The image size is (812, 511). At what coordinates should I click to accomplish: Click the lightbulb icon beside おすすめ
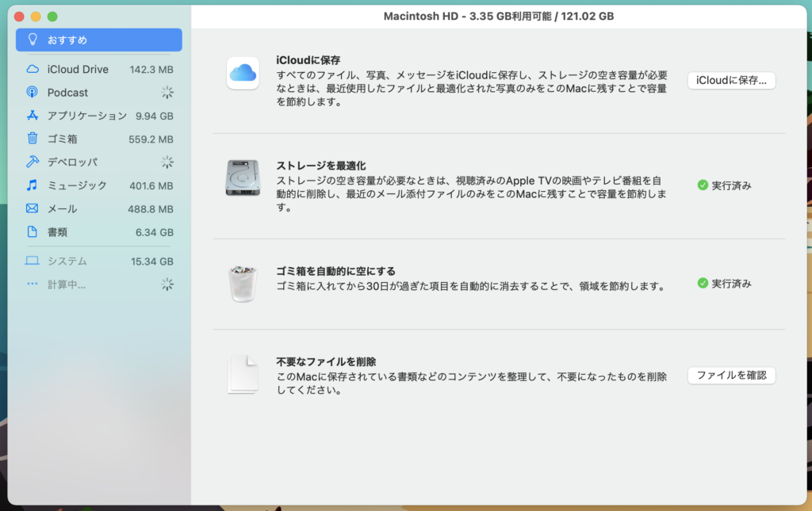point(33,40)
